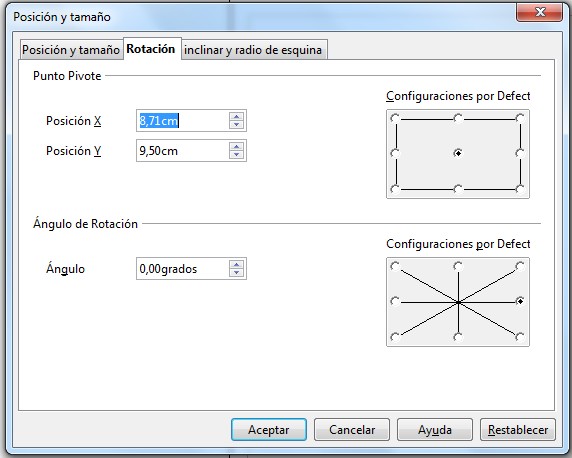Decrease Ángulo value with down arrow
Image resolution: width=572 pixels, height=458 pixels.
pyautogui.click(x=236, y=273)
